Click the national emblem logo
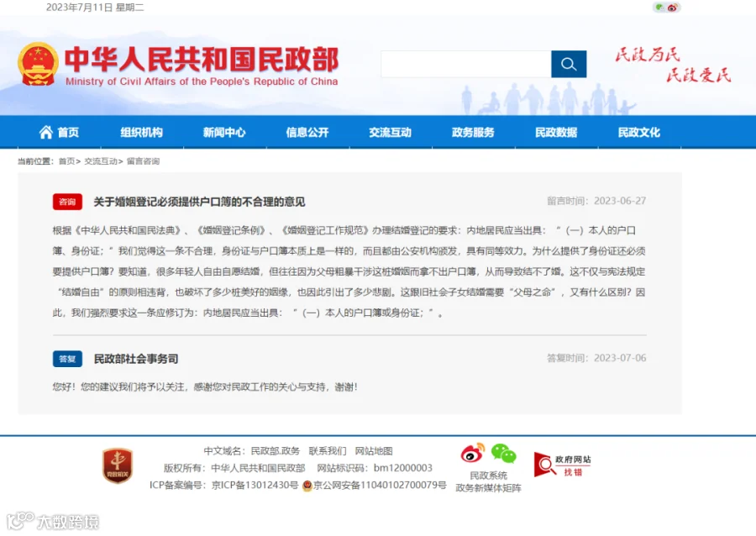This screenshot has width=756, height=536. pos(38,64)
